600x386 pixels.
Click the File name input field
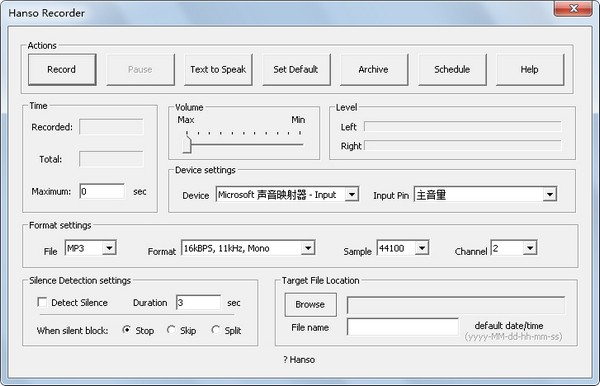[403, 327]
